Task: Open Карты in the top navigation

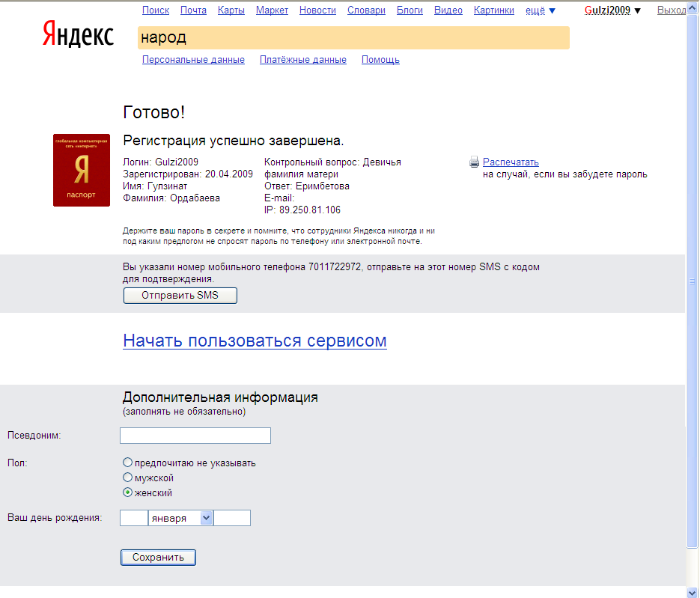Action: 231,10
